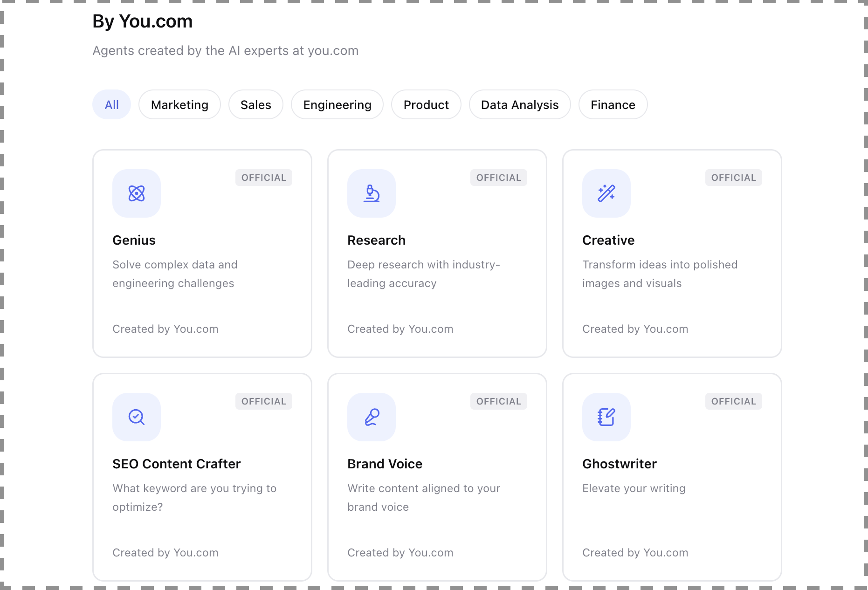Screen dimensions: 868x590
Task: Click the Ghostwriter notebook icon
Action: [606, 417]
